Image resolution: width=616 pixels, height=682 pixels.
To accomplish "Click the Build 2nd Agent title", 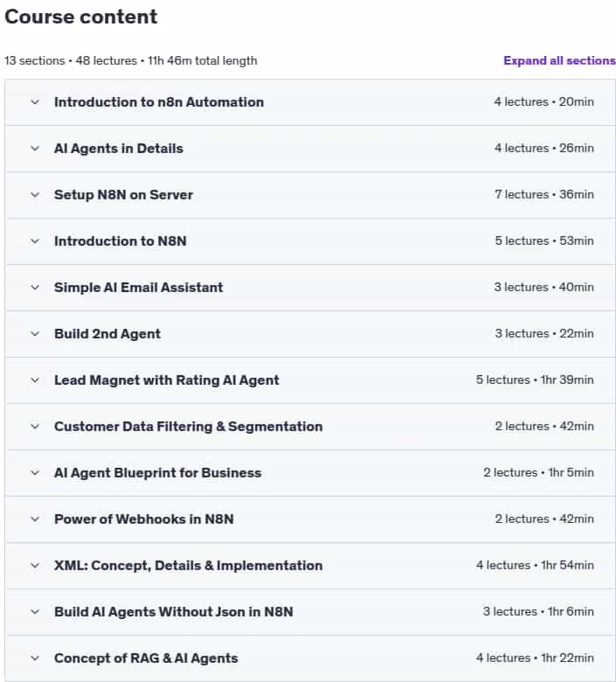I will click(107, 334).
